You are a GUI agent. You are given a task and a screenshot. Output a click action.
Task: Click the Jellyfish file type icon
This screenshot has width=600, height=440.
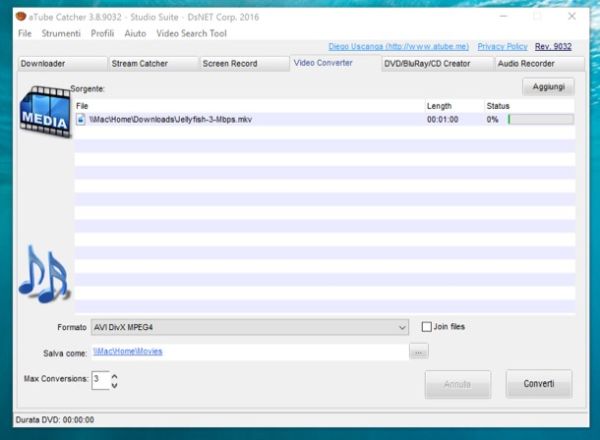81,119
